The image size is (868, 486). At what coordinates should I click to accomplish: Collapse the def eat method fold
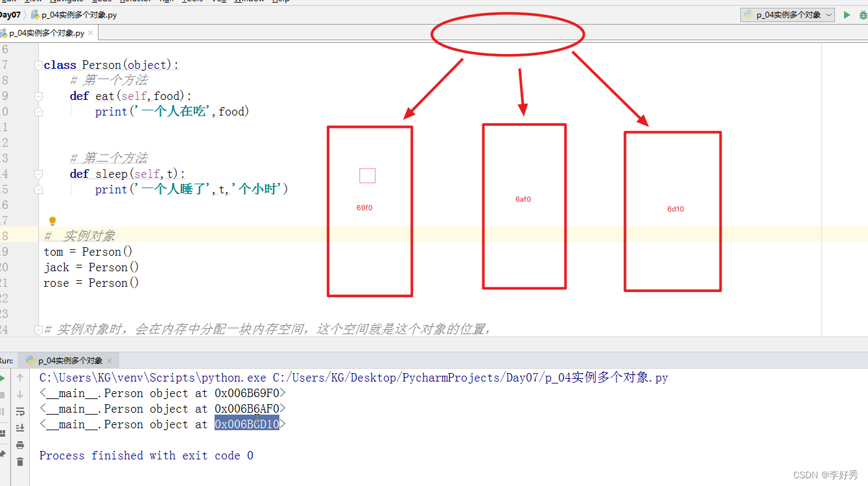(x=39, y=96)
